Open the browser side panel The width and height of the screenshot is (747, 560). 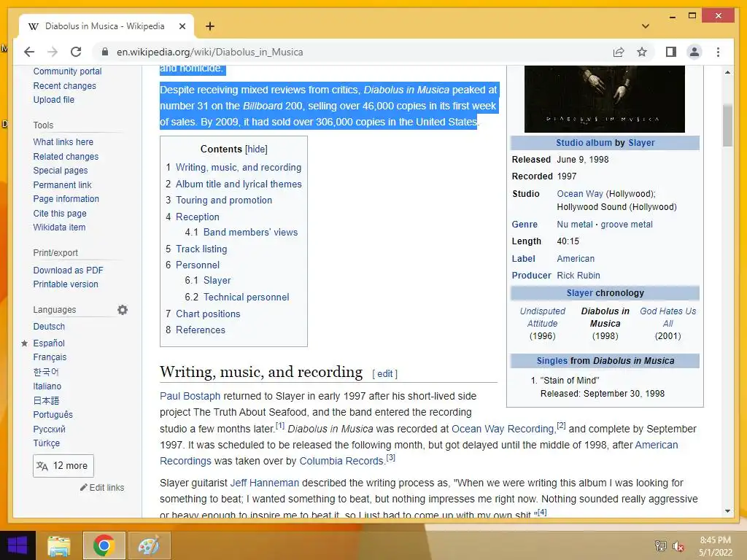click(671, 52)
